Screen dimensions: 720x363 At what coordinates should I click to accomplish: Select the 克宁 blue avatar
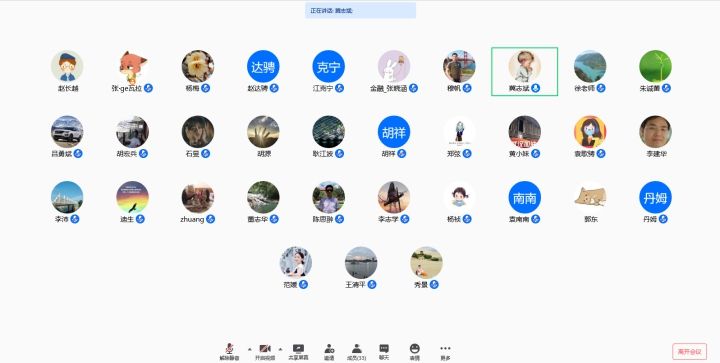pyautogui.click(x=328, y=67)
